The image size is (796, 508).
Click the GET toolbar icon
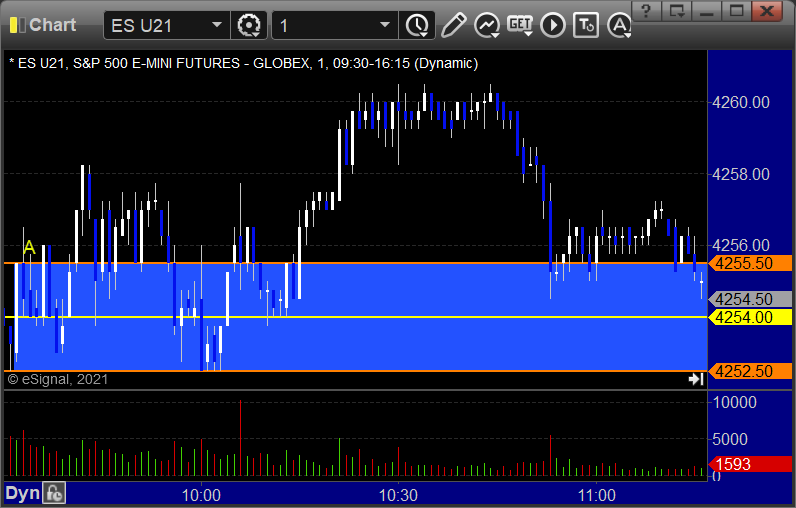point(520,25)
